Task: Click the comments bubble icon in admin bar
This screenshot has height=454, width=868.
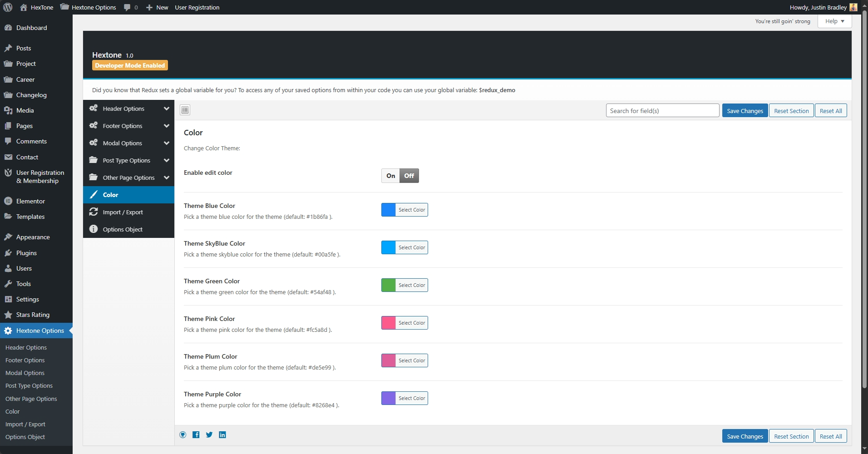Action: click(127, 7)
